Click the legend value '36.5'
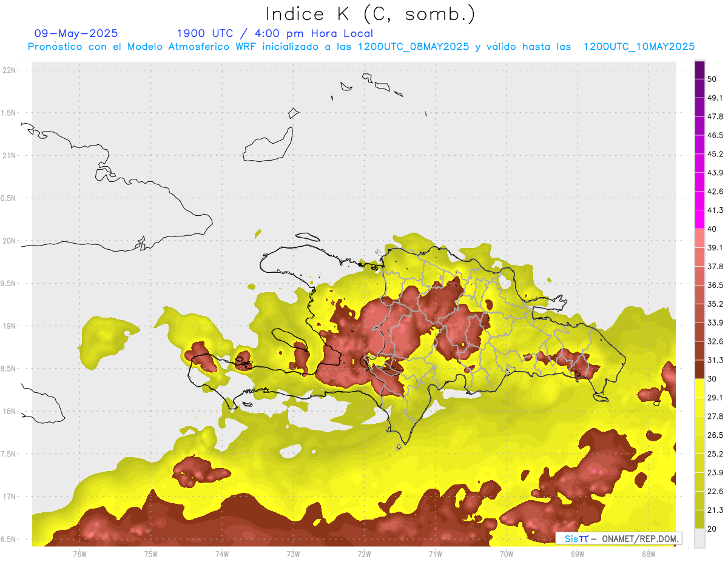 [715, 285]
